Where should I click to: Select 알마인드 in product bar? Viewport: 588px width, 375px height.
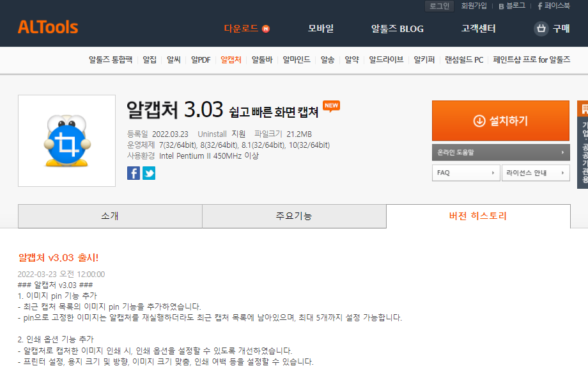click(x=297, y=60)
